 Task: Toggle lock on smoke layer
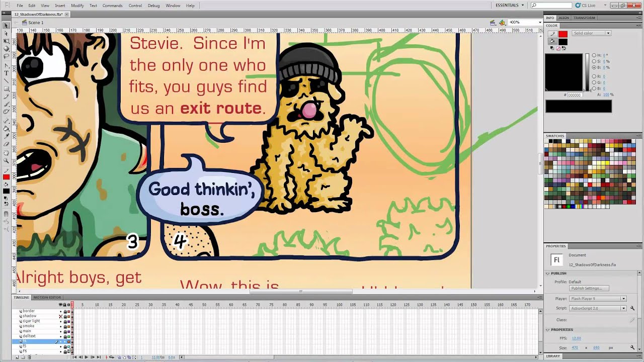(x=65, y=326)
